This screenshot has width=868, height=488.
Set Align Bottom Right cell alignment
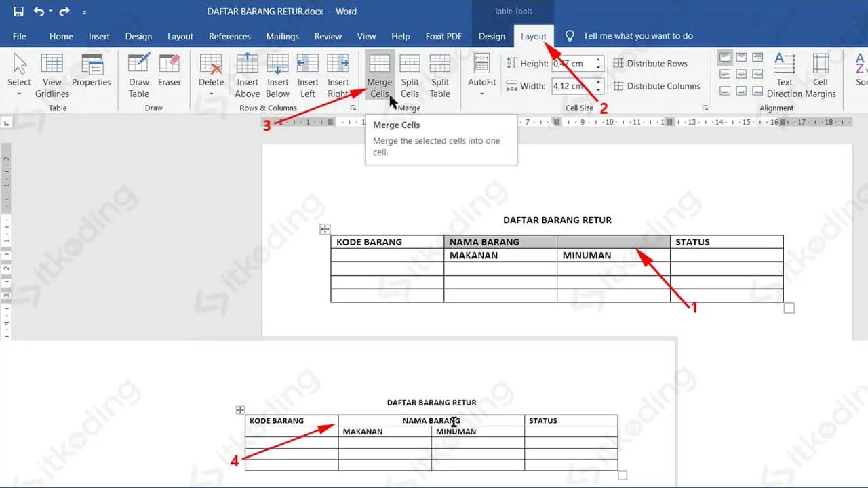757,90
